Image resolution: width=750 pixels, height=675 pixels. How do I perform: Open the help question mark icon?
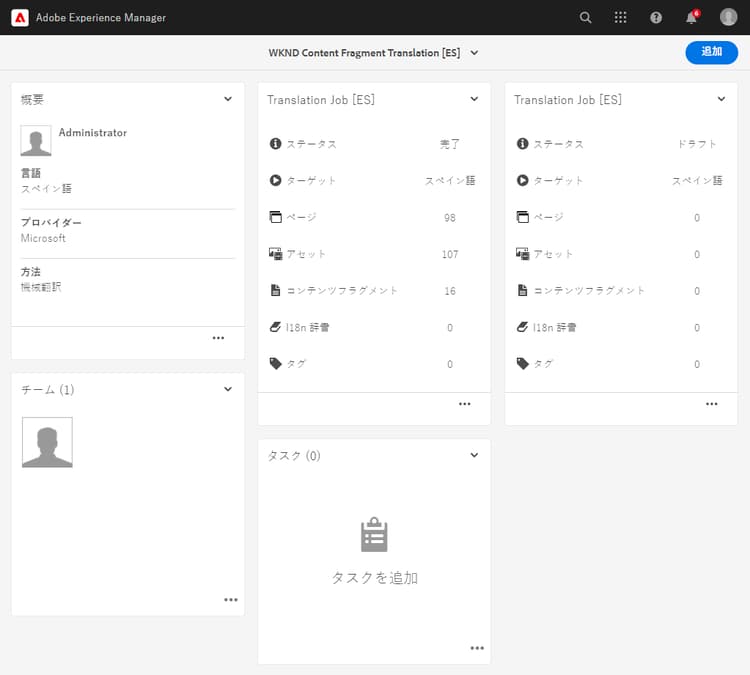[x=656, y=18]
